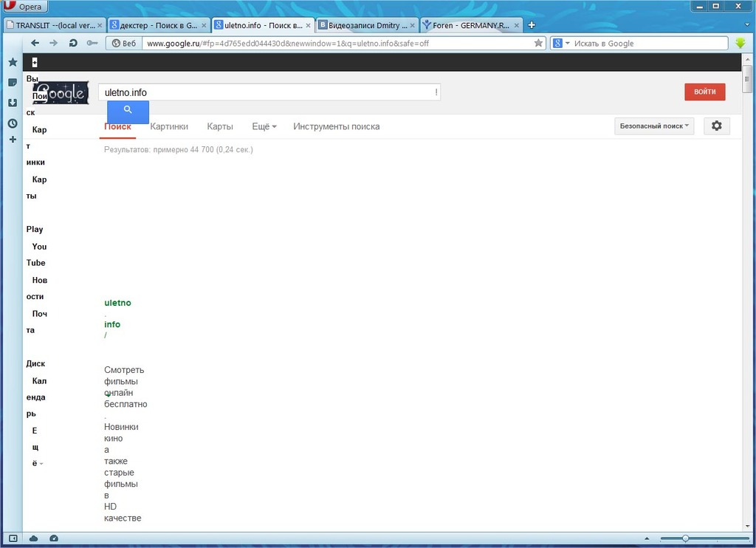Click the Google logo
This screenshot has width=756, height=548.
(61, 92)
